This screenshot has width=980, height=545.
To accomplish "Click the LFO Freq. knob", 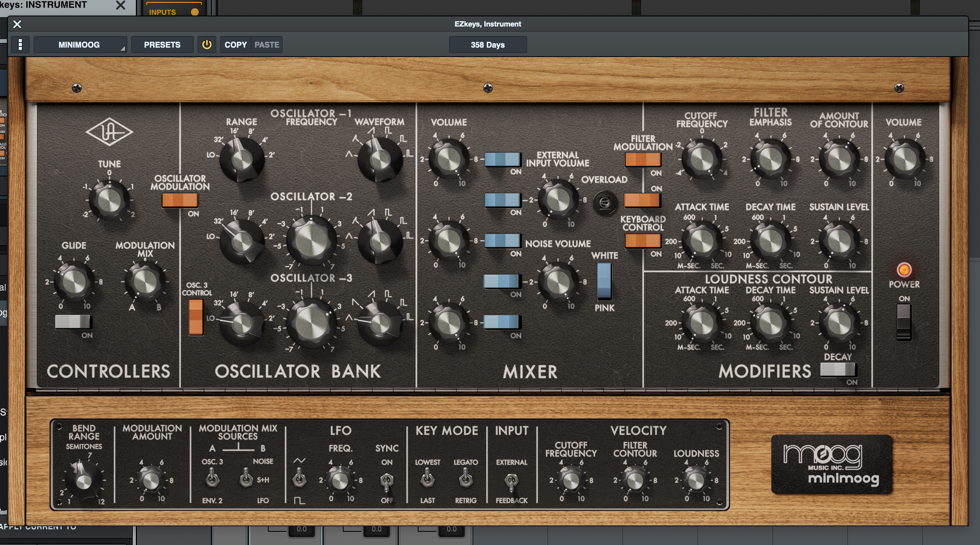I will [x=340, y=481].
